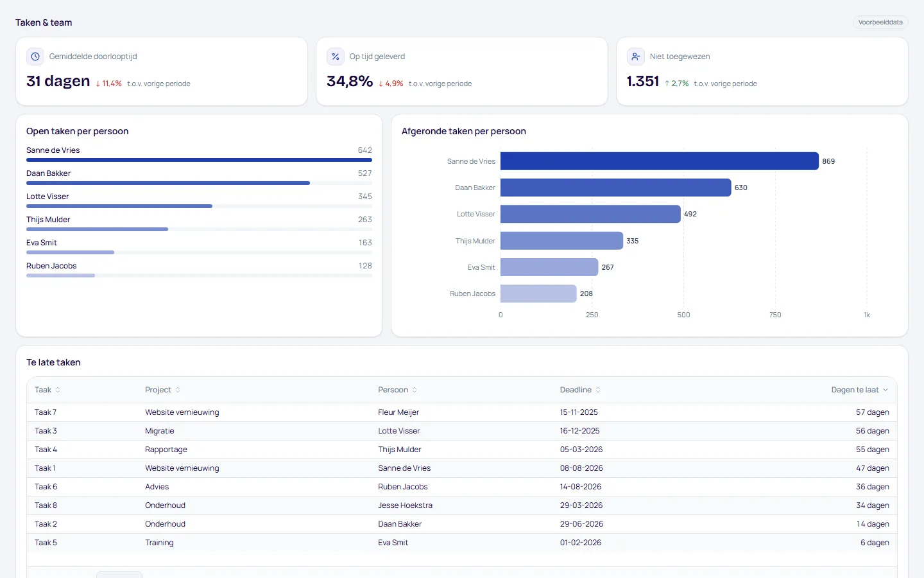This screenshot has height=578, width=924.
Task: Click Eva Smit open tasks progress bar
Action: click(x=199, y=252)
